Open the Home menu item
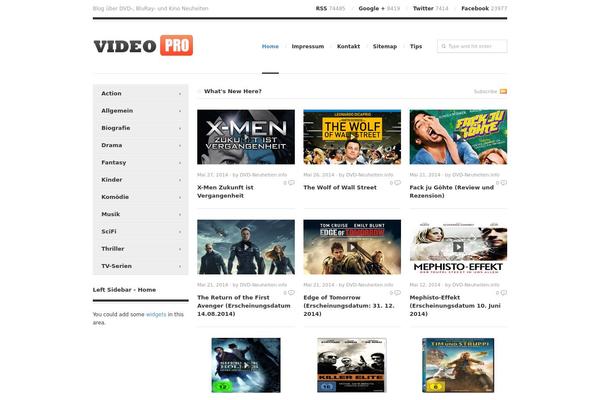 [270, 46]
